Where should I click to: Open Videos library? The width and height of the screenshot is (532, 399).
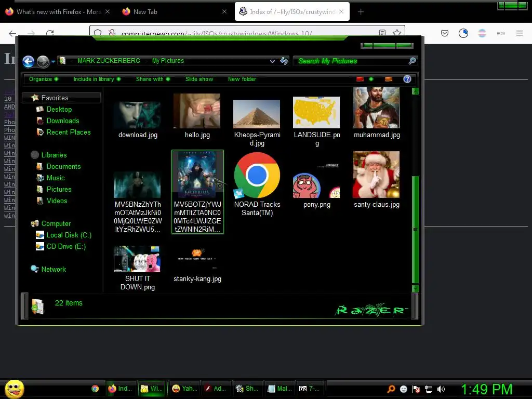57,201
